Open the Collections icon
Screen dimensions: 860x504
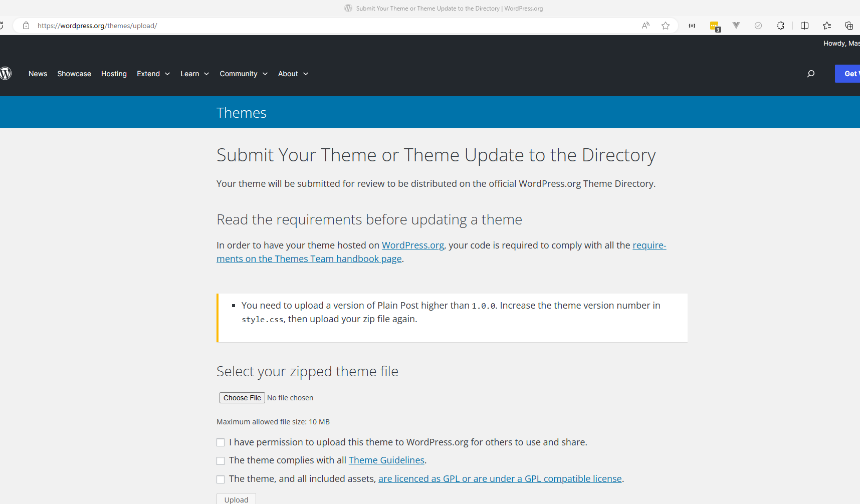point(849,26)
